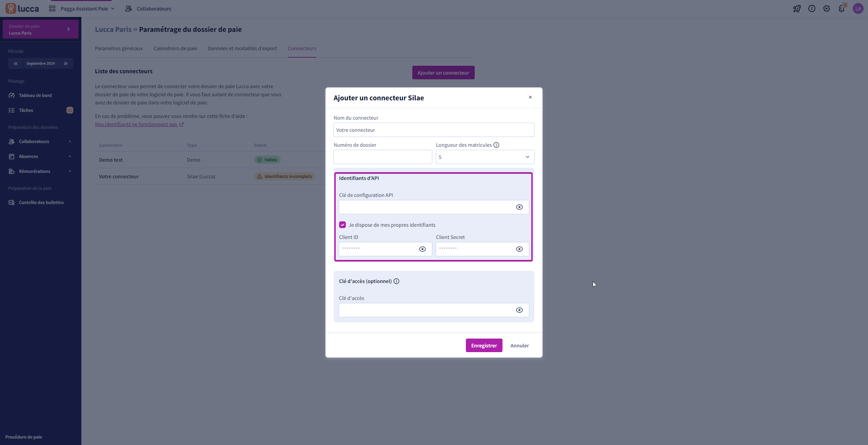The height and width of the screenshot is (445, 868).
Task: Open the notifications bell
Action: (842, 8)
